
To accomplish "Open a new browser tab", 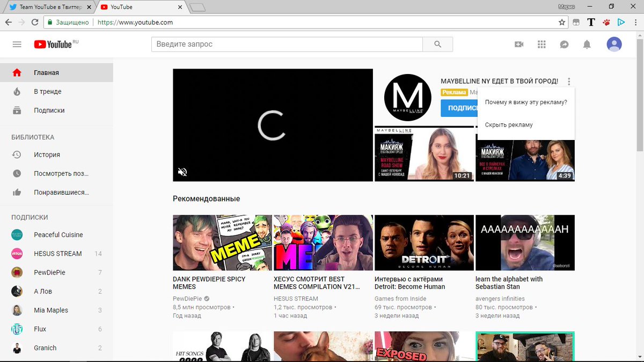I will 197,8.
